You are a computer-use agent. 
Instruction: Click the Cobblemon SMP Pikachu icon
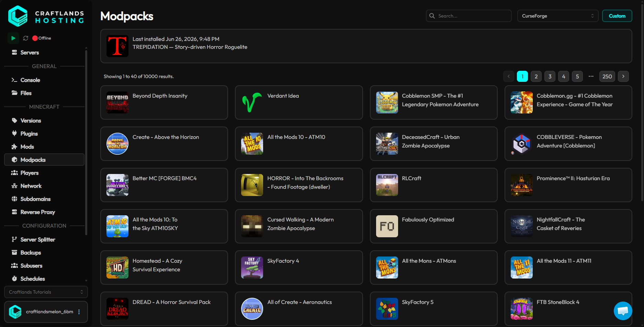pyautogui.click(x=387, y=102)
